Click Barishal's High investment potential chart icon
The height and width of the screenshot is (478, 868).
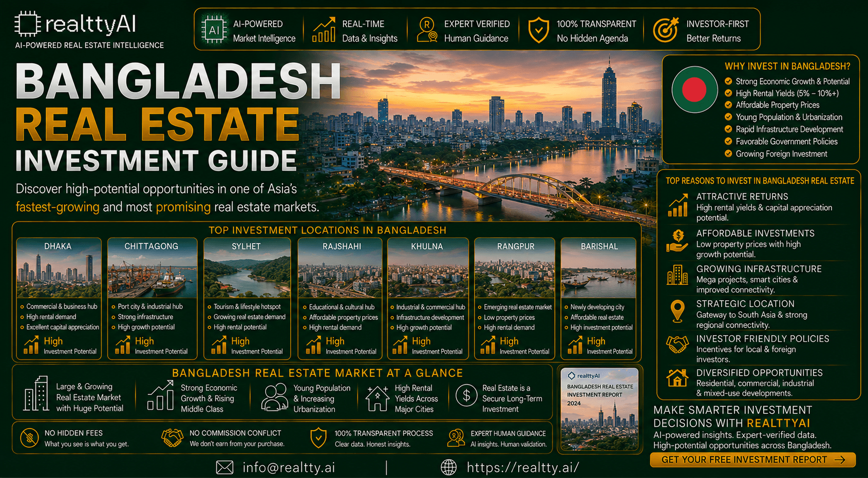[575, 345]
